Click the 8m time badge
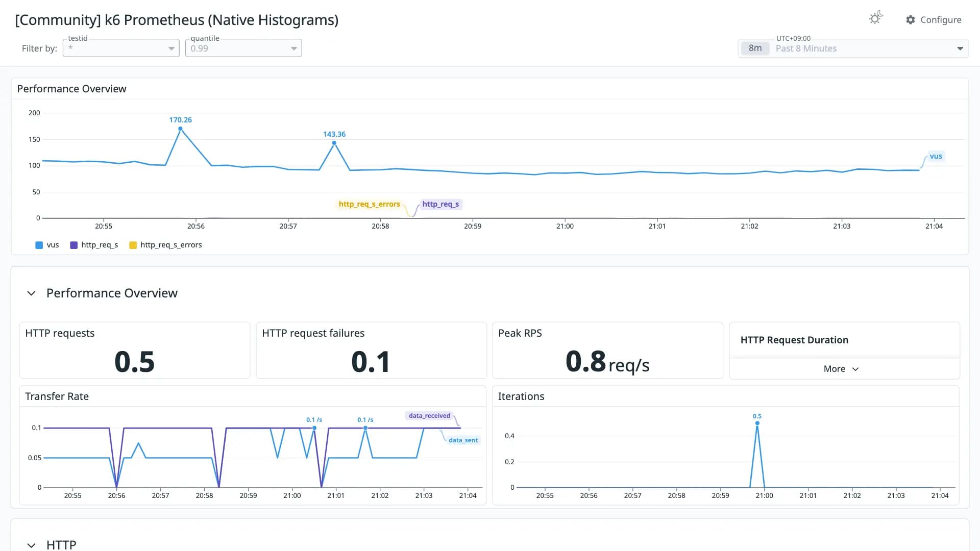Screen dimensions: 980x551 click(x=755, y=48)
